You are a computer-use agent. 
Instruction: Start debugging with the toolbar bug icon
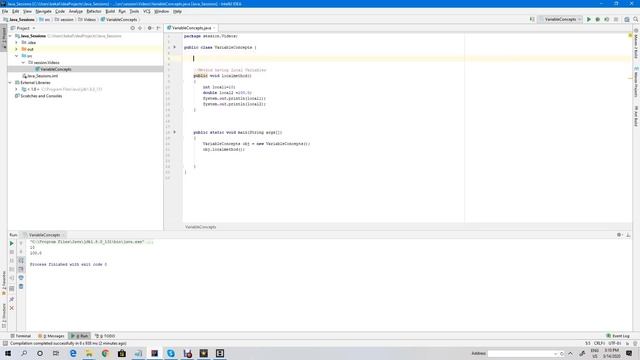click(x=598, y=19)
